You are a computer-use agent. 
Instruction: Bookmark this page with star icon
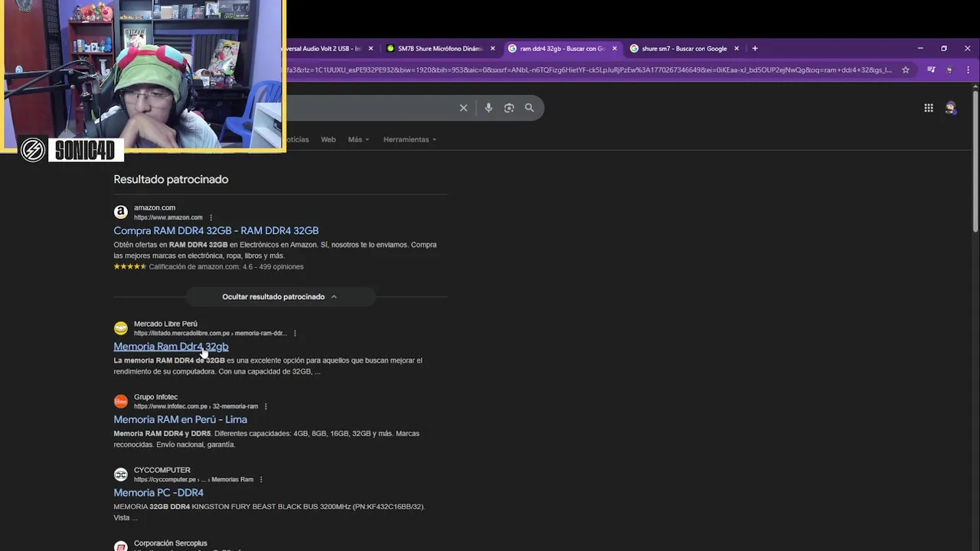tap(906, 70)
